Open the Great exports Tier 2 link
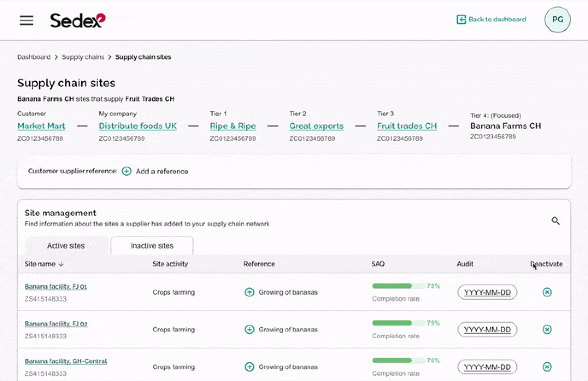The image size is (588, 381). [x=316, y=126]
